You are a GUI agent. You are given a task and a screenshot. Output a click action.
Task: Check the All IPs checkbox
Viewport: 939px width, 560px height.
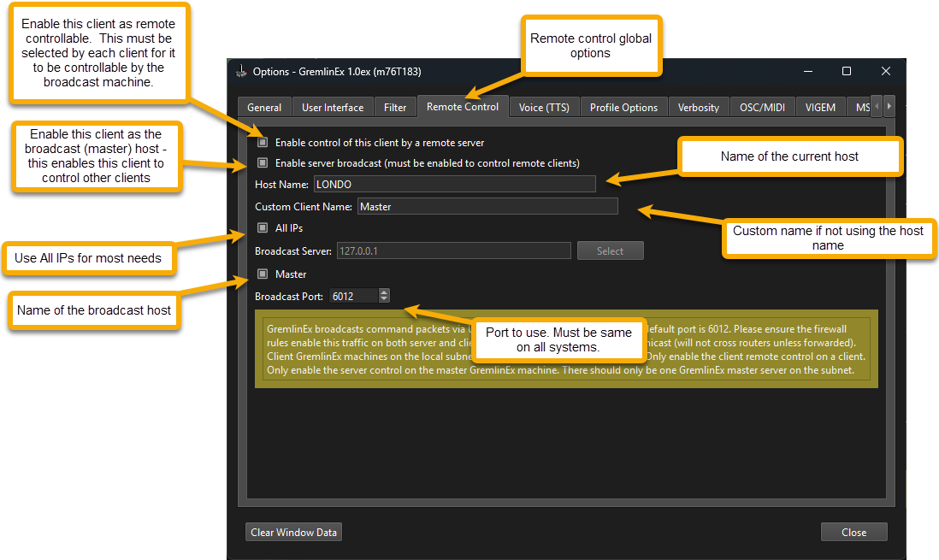(263, 228)
